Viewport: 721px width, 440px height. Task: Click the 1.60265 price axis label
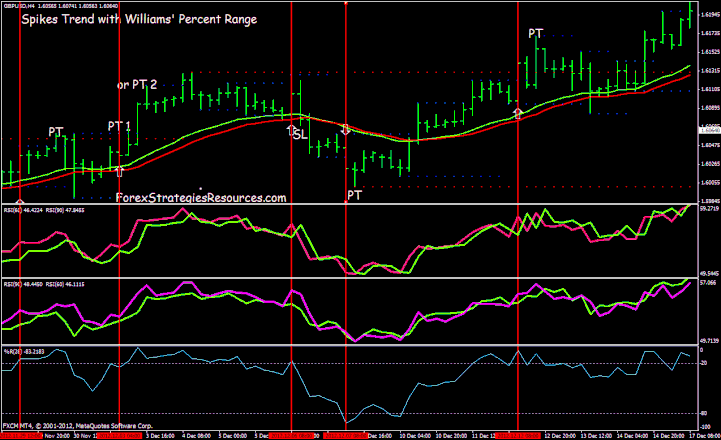point(710,163)
